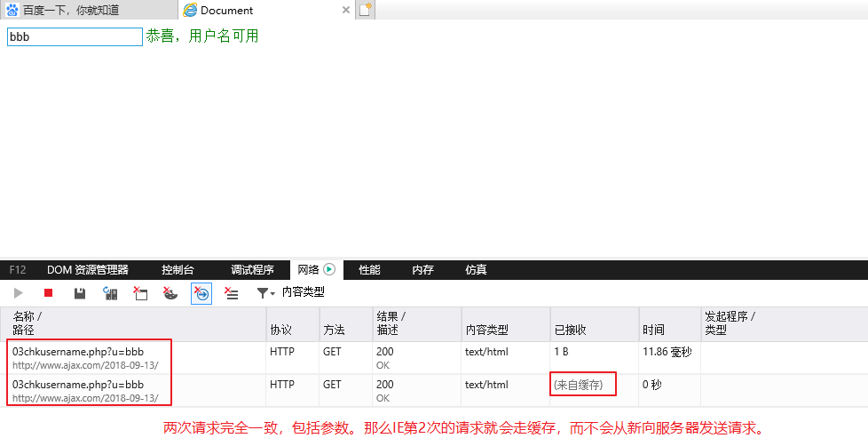Select the first 03chkusername.php?u=bbb request row
Image resolution: width=868 pixels, height=446 pixels.
[x=434, y=358]
